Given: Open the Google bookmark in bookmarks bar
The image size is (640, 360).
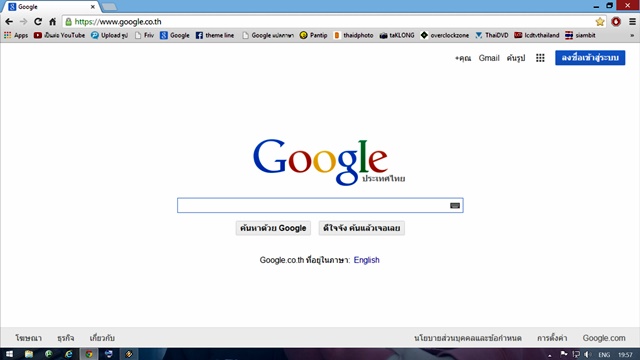Looking at the screenshot, I should (175, 36).
